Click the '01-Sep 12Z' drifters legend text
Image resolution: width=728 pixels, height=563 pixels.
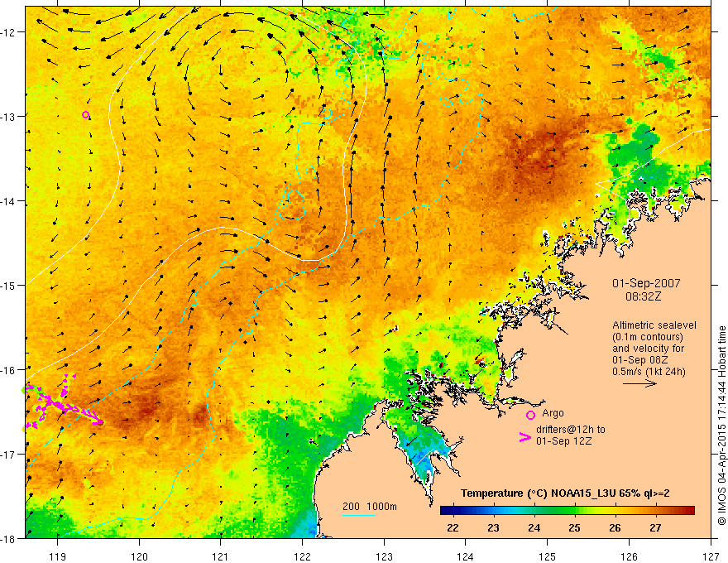(563, 441)
